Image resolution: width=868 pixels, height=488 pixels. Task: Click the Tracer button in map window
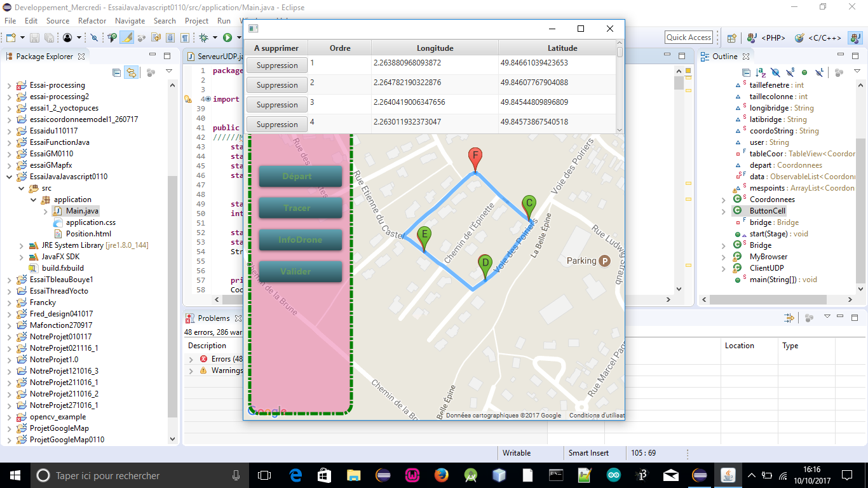pyautogui.click(x=300, y=208)
